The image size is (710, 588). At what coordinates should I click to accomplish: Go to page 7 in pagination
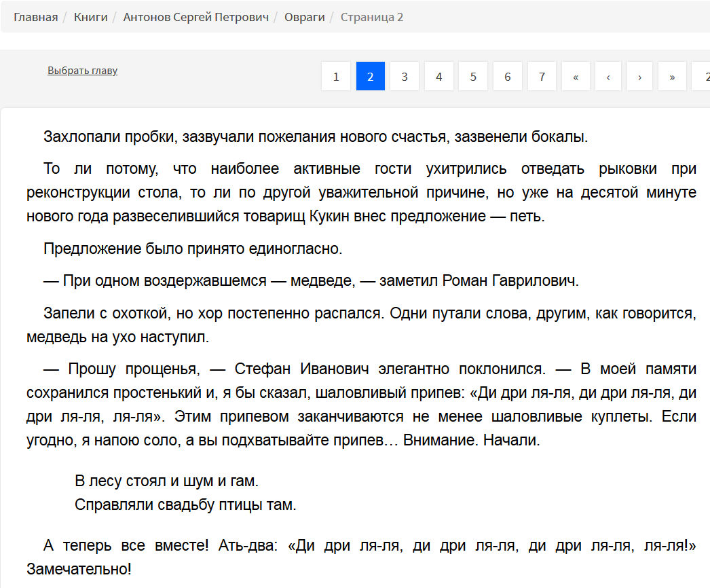pos(542,77)
